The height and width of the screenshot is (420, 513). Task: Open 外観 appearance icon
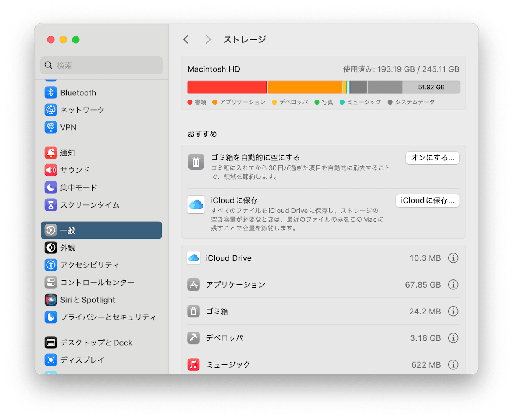pyautogui.click(x=51, y=248)
